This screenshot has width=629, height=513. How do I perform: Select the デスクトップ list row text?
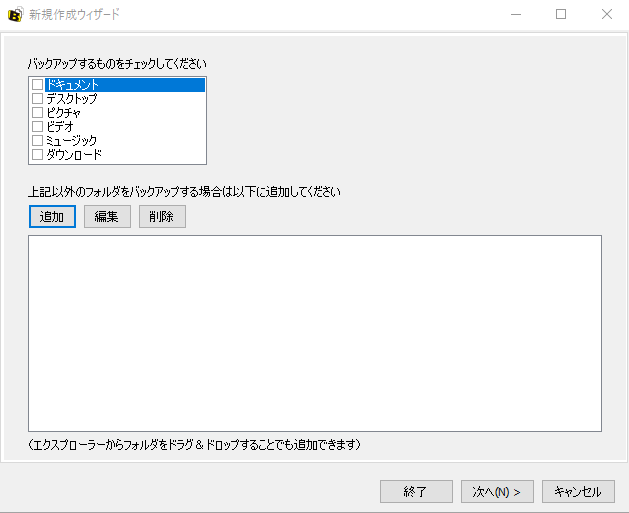(x=72, y=99)
